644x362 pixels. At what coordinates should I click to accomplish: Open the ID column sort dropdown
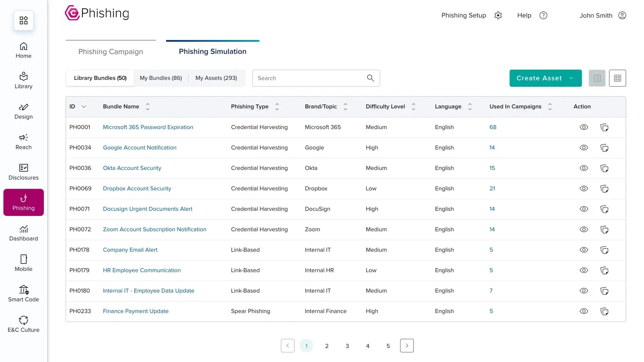click(x=84, y=106)
